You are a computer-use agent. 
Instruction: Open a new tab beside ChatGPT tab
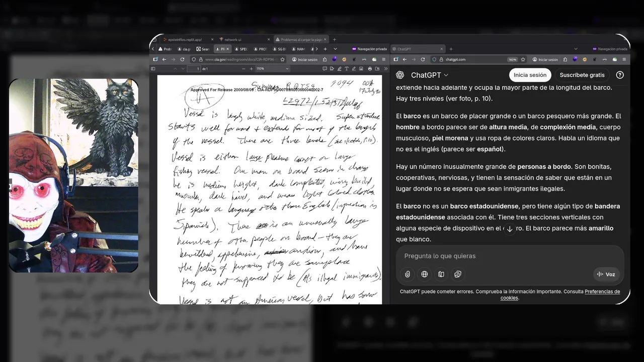[451, 49]
